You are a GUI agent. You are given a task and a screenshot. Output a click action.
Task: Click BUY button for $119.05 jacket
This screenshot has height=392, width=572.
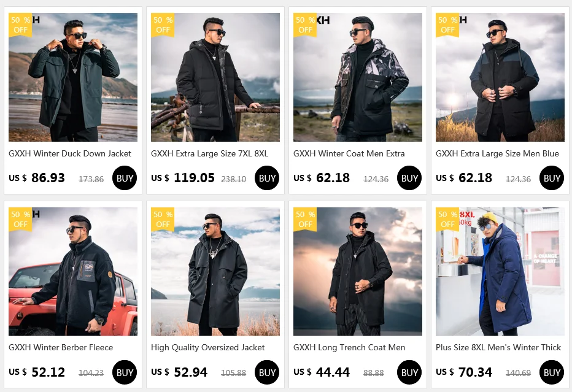tap(267, 178)
